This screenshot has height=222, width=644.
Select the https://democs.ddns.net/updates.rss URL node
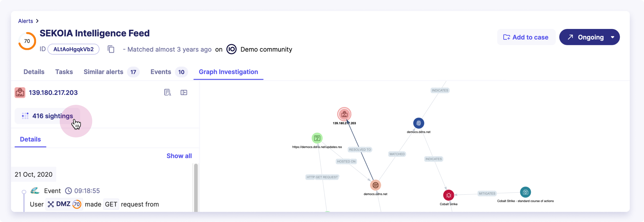pyautogui.click(x=317, y=138)
